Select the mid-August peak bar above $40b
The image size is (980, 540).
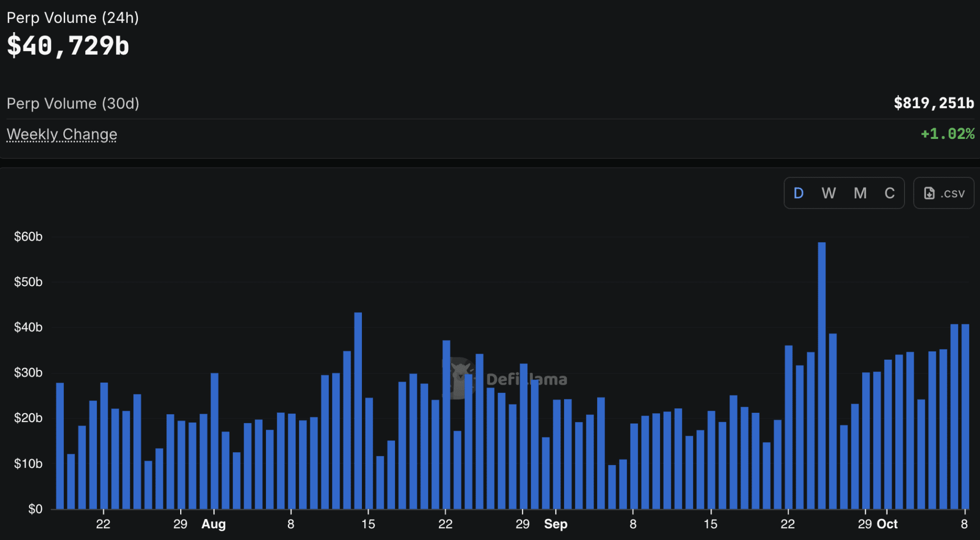click(x=358, y=410)
